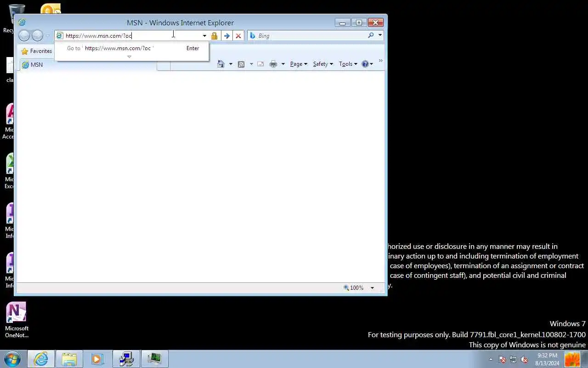Image resolution: width=588 pixels, height=368 pixels.
Task: Open the recent pages dropdown arrow
Action: [x=47, y=36]
